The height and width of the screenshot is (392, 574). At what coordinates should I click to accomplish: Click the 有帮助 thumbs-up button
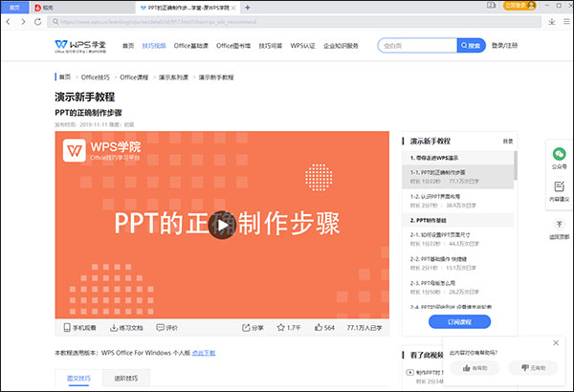tap(475, 368)
